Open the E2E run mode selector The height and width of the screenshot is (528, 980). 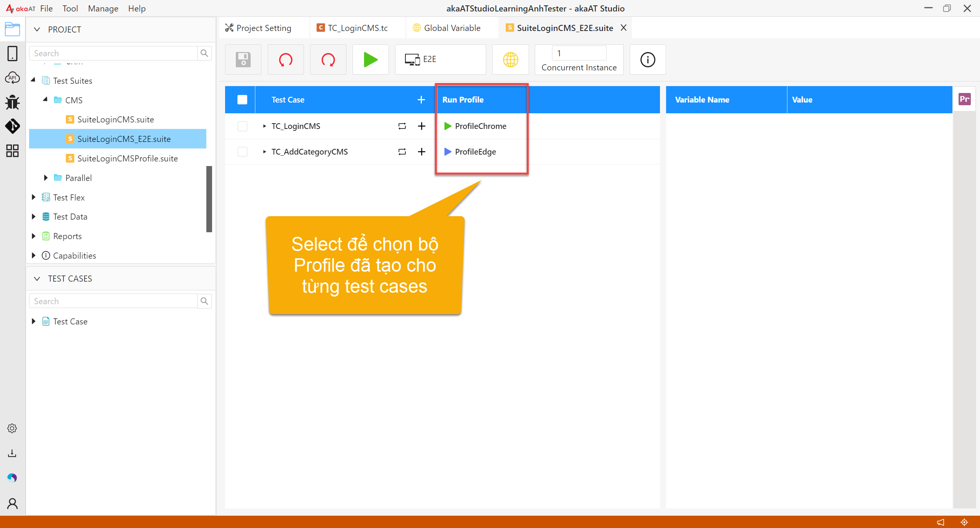click(440, 60)
